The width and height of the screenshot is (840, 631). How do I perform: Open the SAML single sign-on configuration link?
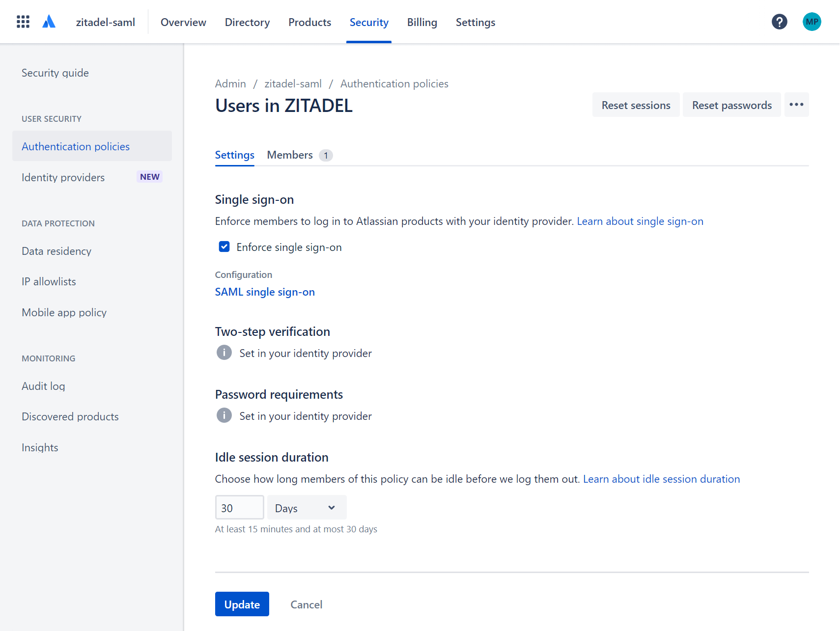264,292
